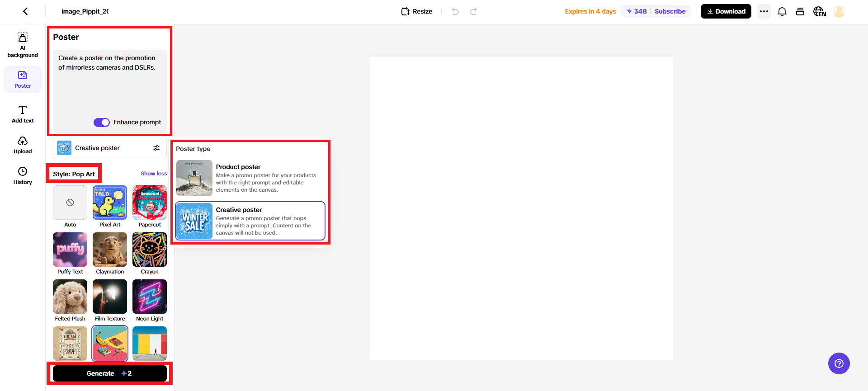Select the Product poster type

pos(250,178)
